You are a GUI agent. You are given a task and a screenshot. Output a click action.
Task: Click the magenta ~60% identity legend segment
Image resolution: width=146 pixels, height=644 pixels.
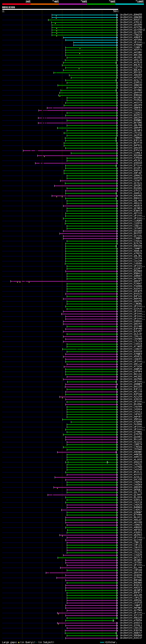pyautogui.click(x=73, y=4)
